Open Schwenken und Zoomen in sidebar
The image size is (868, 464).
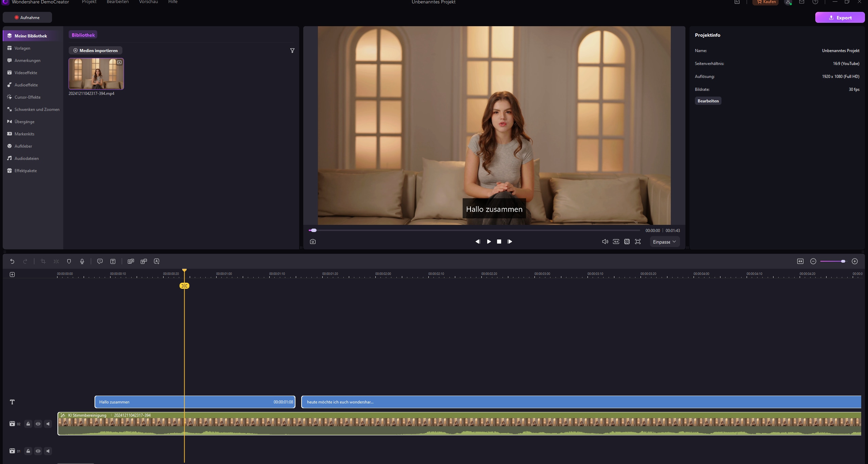(33, 109)
